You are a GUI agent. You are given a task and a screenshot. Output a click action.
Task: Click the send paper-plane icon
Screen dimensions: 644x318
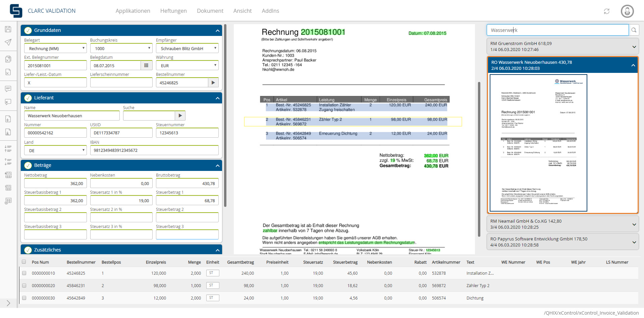[8, 42]
